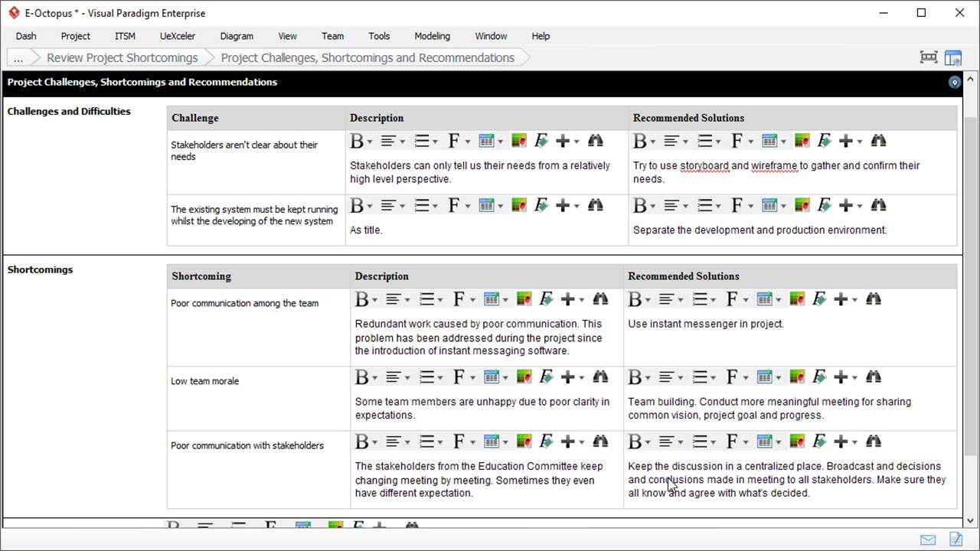Open list options in 'existing system' Recommended Solutions toolbar

[718, 206]
